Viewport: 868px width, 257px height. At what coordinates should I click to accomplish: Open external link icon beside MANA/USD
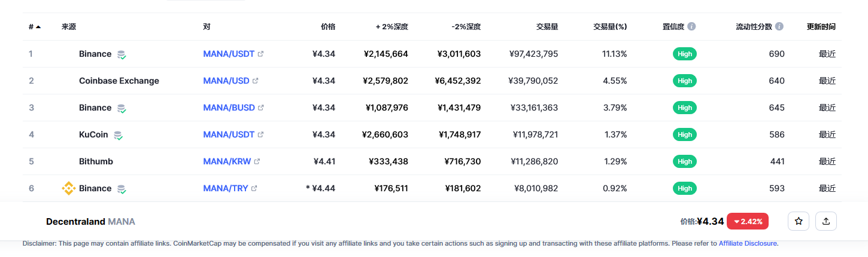pos(256,81)
